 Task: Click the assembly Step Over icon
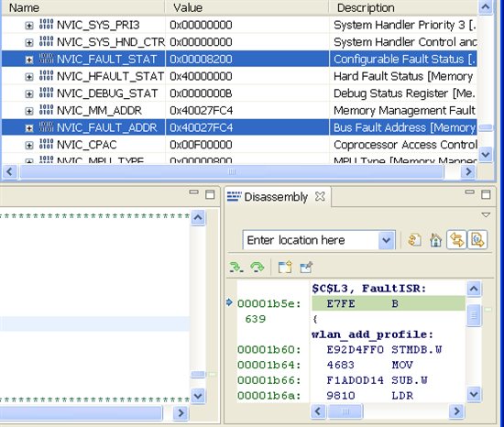tap(257, 267)
